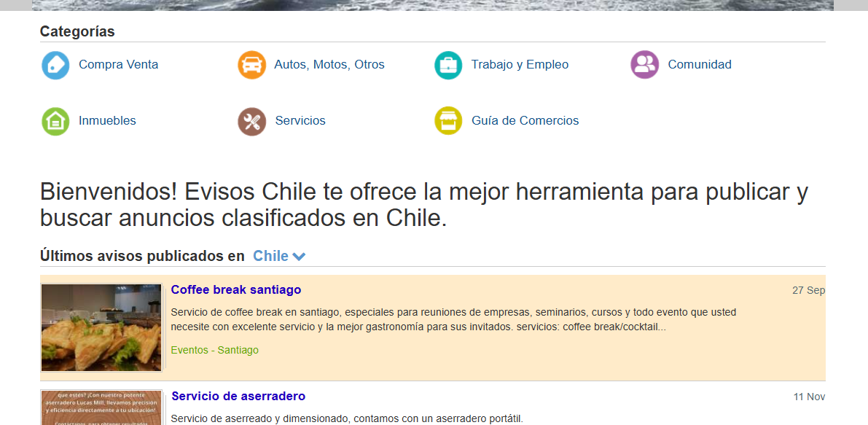
Task: Browse the Comunidad category link
Action: tap(699, 65)
